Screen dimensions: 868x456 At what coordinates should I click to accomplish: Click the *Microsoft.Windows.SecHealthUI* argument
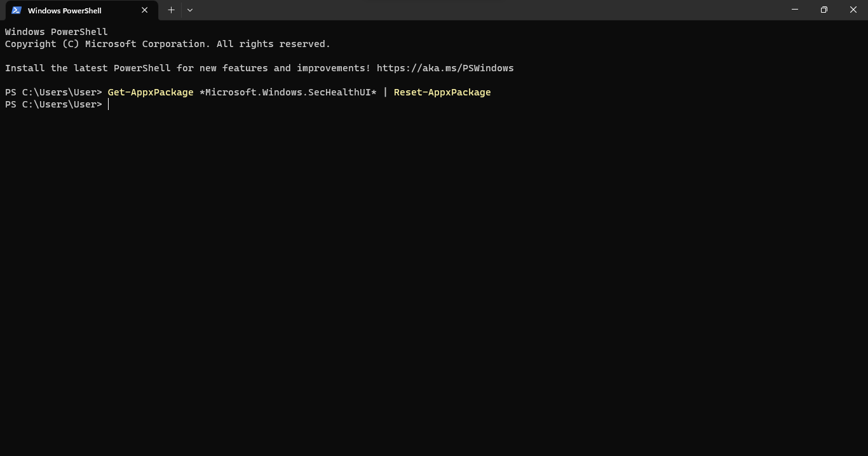[x=288, y=92]
